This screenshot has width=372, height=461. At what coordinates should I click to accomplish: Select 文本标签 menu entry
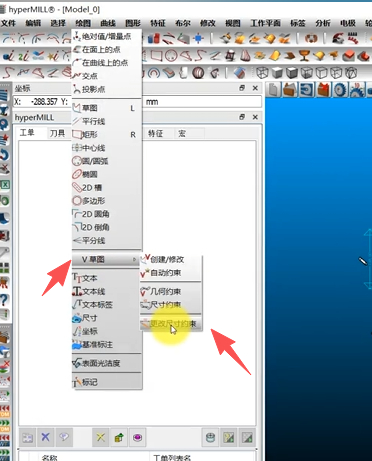107,305
